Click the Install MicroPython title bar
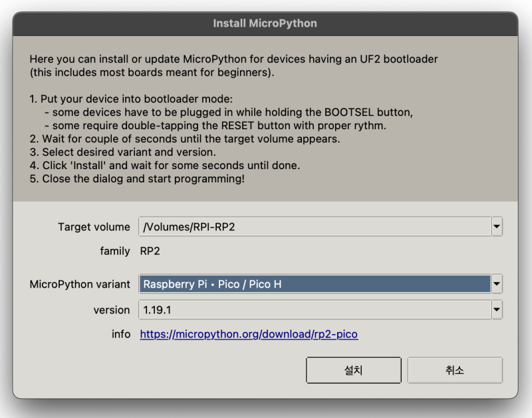The image size is (532, 418). (x=265, y=23)
